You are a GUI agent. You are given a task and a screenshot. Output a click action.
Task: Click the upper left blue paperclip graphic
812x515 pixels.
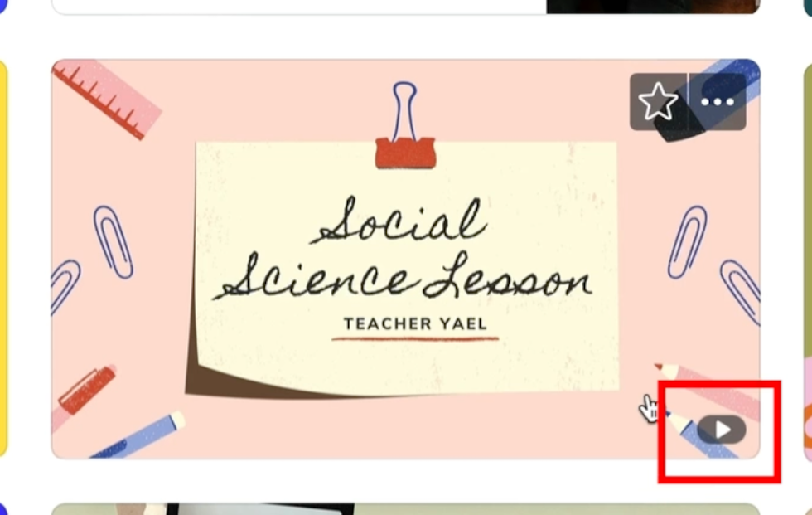pyautogui.click(x=113, y=242)
